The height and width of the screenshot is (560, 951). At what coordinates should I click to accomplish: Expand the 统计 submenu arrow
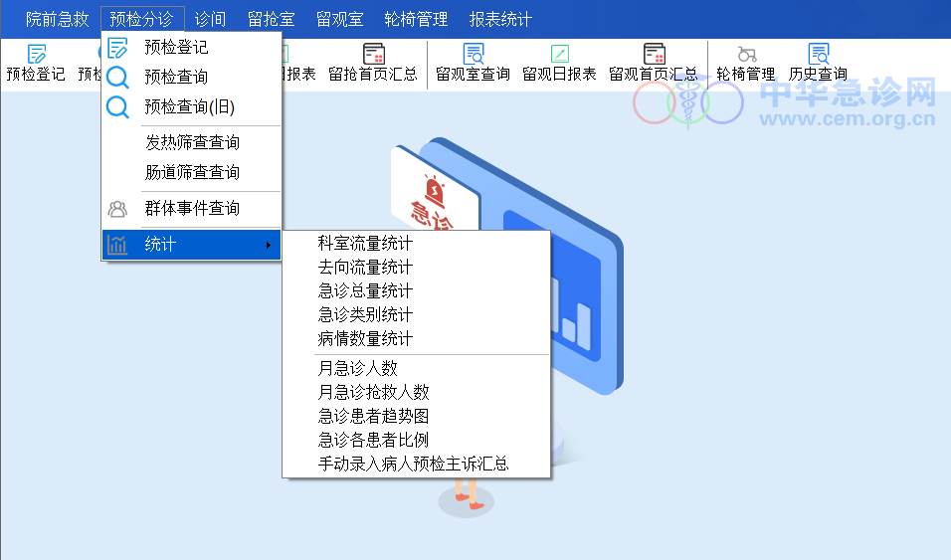pyautogui.click(x=268, y=245)
